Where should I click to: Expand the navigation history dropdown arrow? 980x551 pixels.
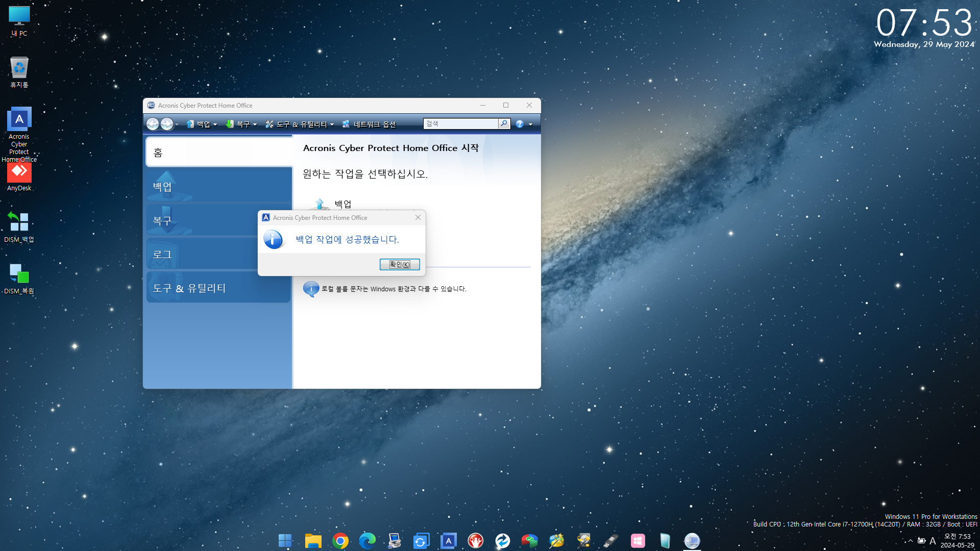(177, 124)
